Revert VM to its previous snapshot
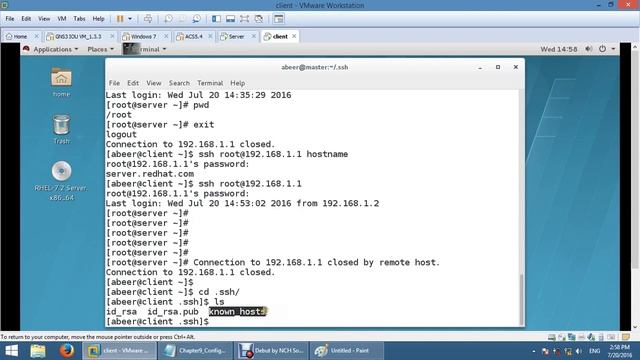 tap(182, 19)
